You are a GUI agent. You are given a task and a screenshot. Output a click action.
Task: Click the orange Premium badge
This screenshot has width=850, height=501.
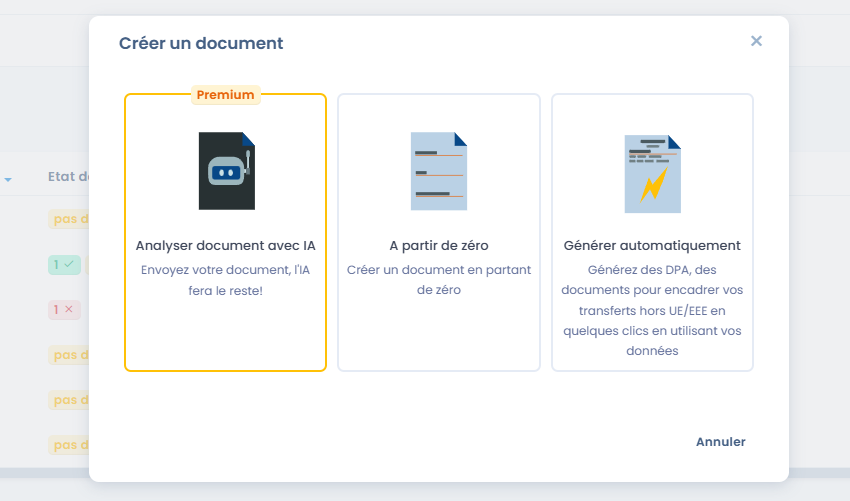(225, 95)
